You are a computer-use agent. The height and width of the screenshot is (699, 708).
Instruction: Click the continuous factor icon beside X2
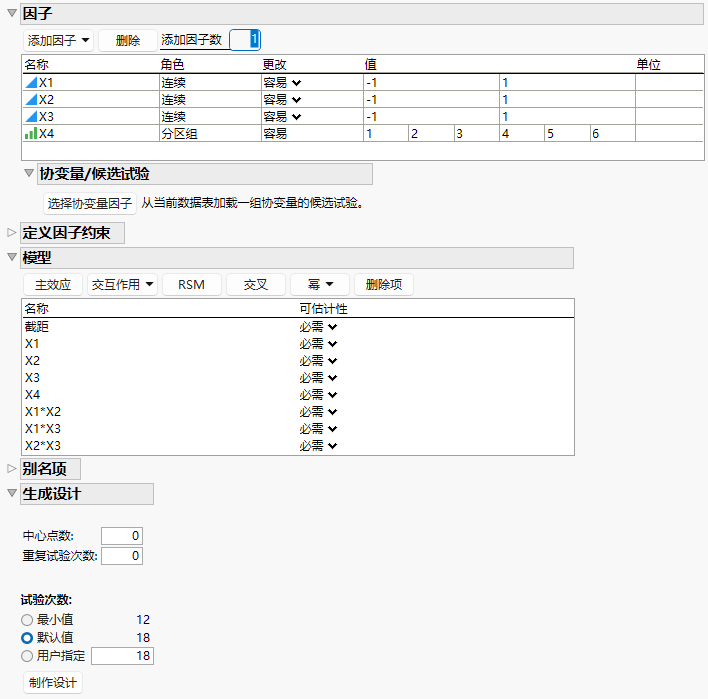pyautogui.click(x=31, y=99)
